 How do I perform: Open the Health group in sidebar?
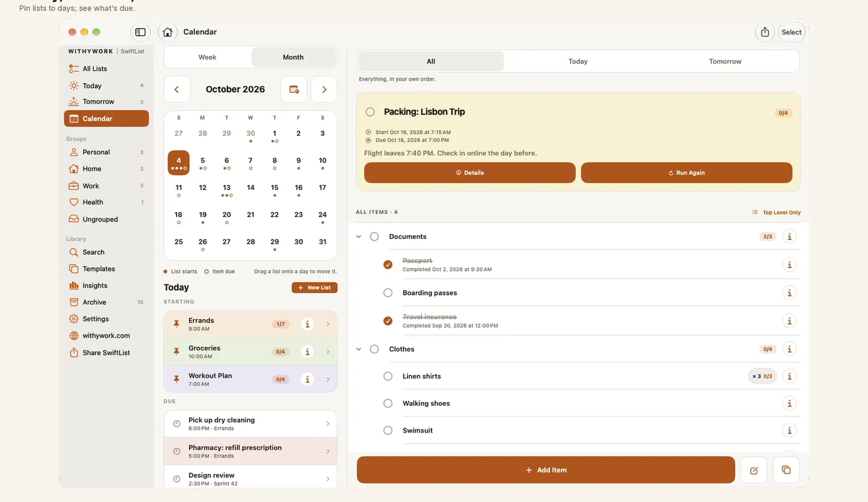point(106,202)
